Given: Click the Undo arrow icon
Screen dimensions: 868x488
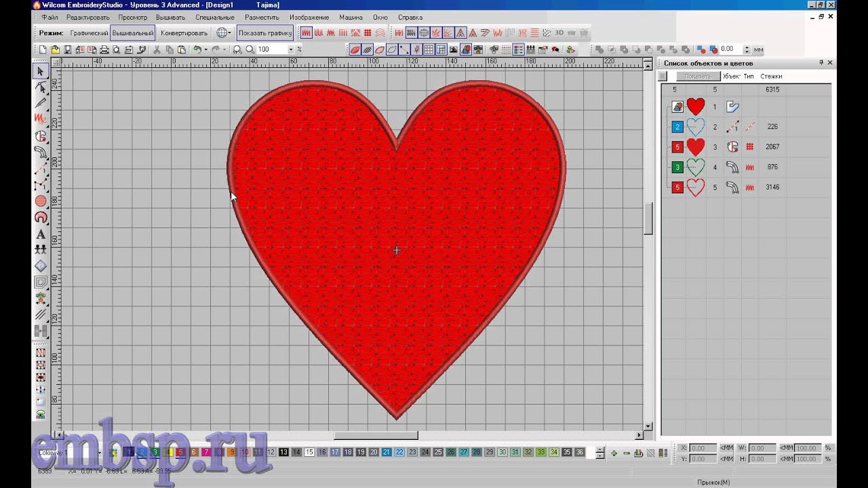Looking at the screenshot, I should point(197,49).
